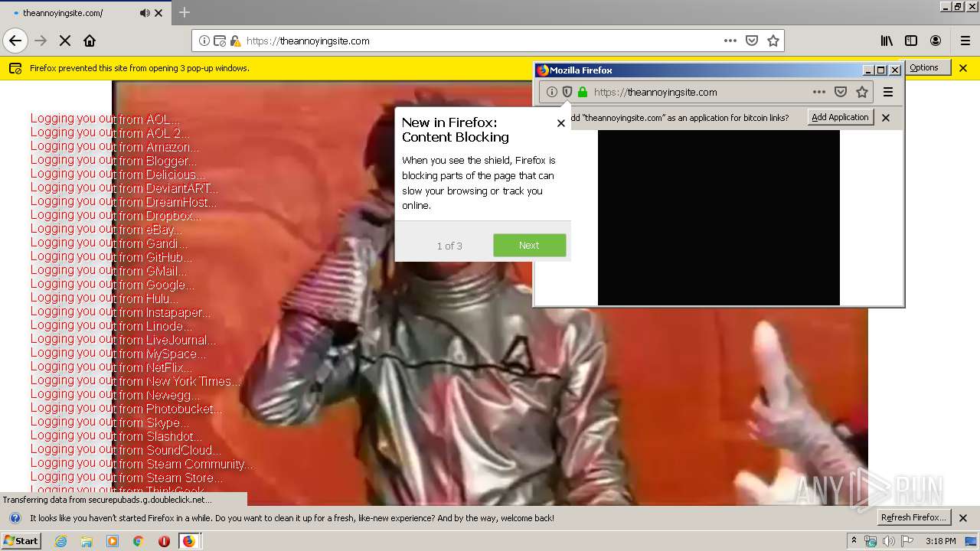Open Action Center flag icon
The height and width of the screenshot is (551, 980).
[x=907, y=541]
